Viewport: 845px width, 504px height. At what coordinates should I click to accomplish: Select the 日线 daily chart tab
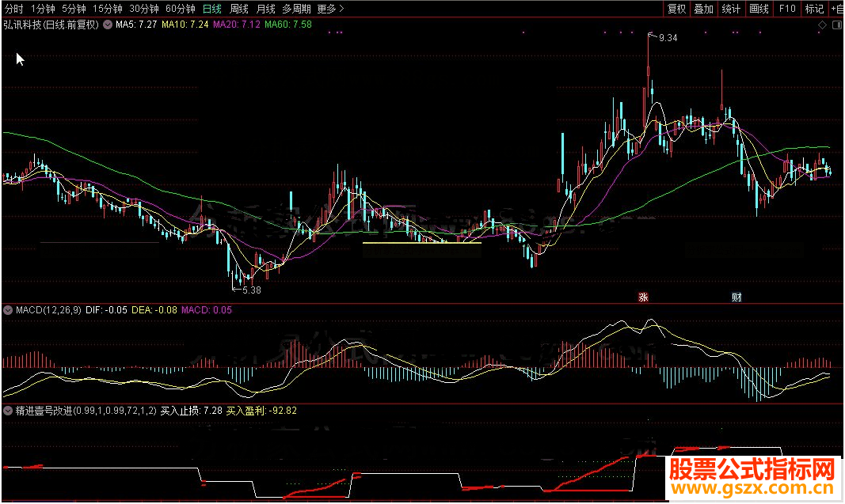click(x=211, y=9)
